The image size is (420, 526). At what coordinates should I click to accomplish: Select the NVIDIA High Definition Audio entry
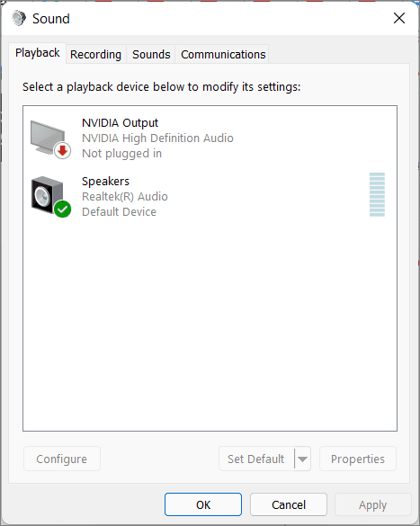pyautogui.click(x=210, y=138)
